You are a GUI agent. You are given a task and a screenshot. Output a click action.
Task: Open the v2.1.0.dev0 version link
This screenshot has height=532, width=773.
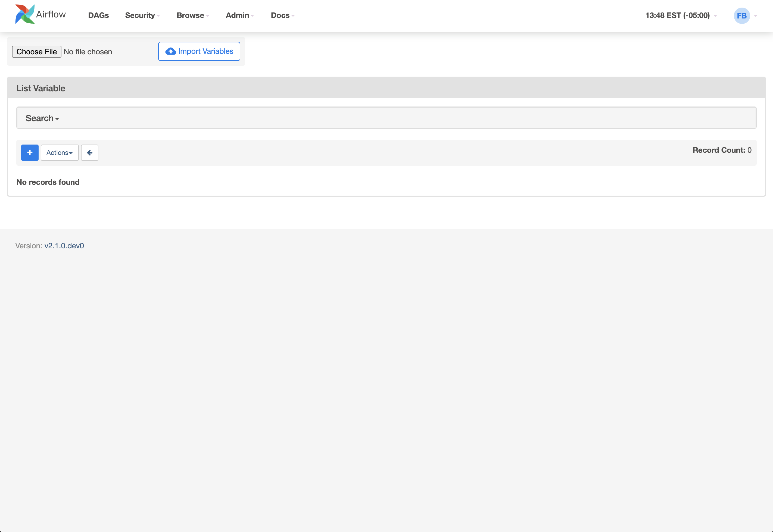coord(64,246)
